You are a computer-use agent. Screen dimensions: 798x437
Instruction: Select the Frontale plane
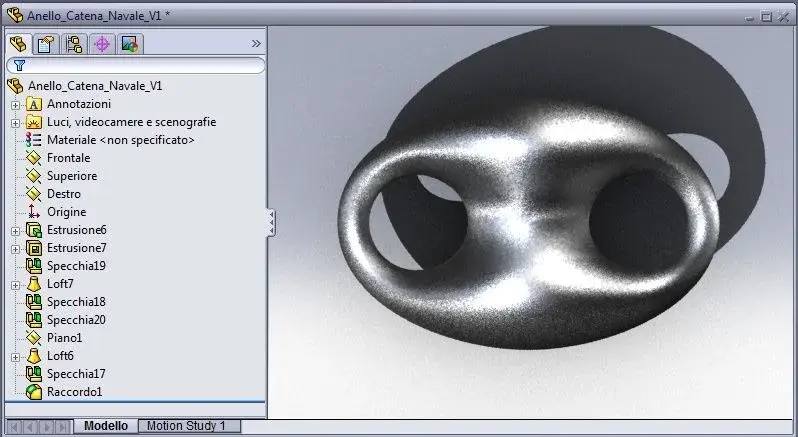(x=68, y=158)
